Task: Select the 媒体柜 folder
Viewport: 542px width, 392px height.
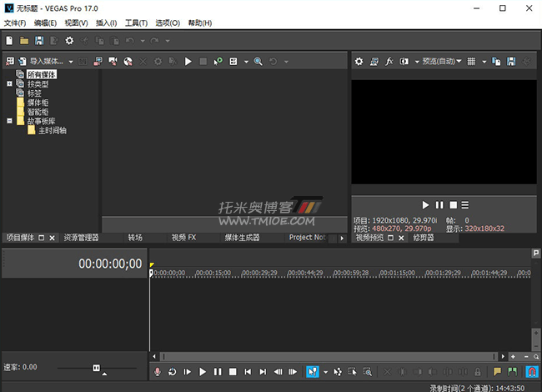Action: [38, 103]
